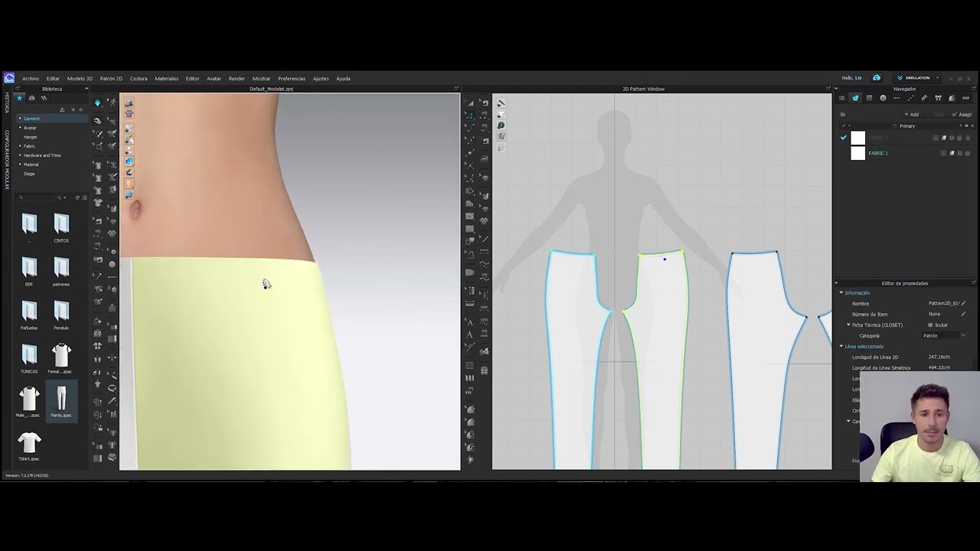The width and height of the screenshot is (980, 551).
Task: Open the patrones folder
Action: tap(61, 271)
